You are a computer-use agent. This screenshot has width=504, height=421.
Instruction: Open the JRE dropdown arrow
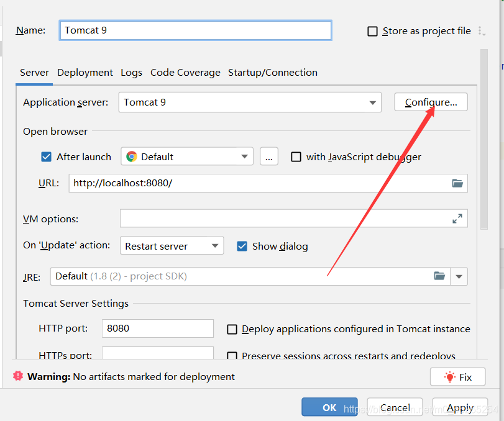click(460, 276)
